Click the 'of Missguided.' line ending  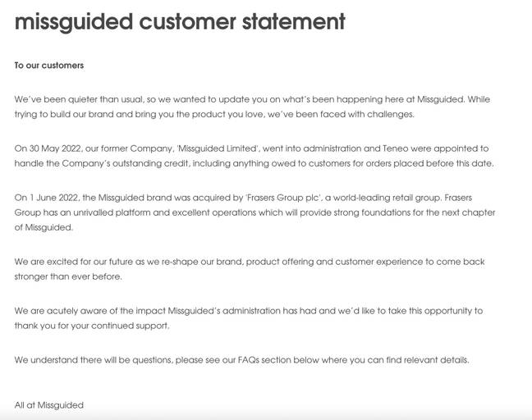click(44, 227)
